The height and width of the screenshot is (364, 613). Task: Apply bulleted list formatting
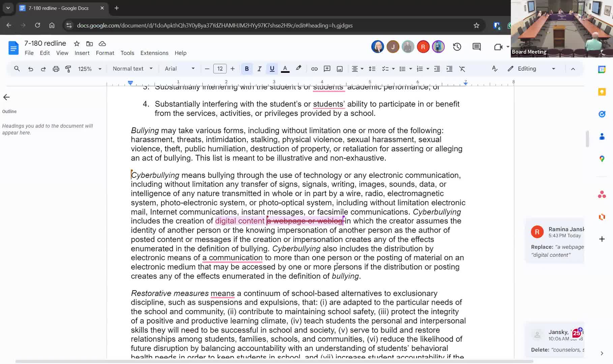[x=403, y=69]
